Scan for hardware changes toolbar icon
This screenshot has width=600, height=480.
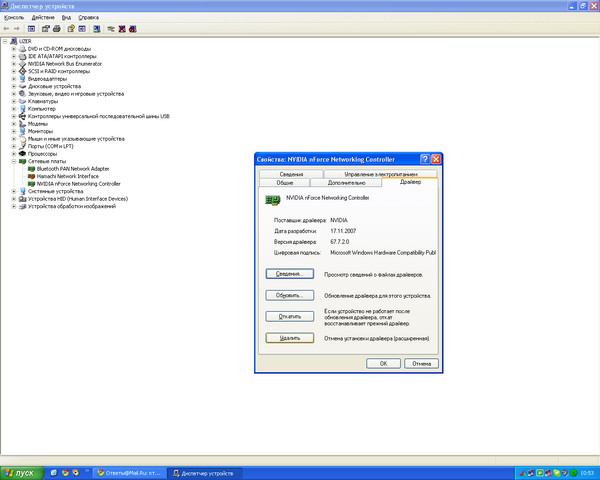click(x=97, y=29)
